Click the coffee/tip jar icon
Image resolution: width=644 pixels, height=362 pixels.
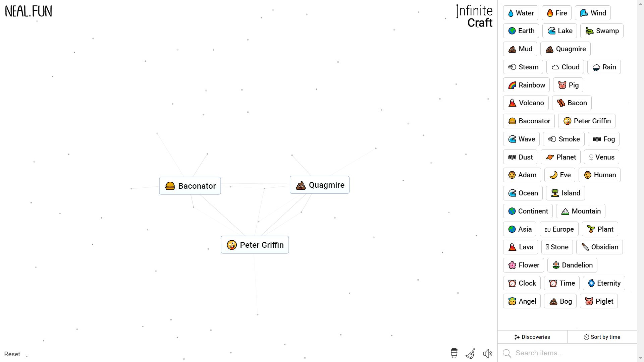454,354
